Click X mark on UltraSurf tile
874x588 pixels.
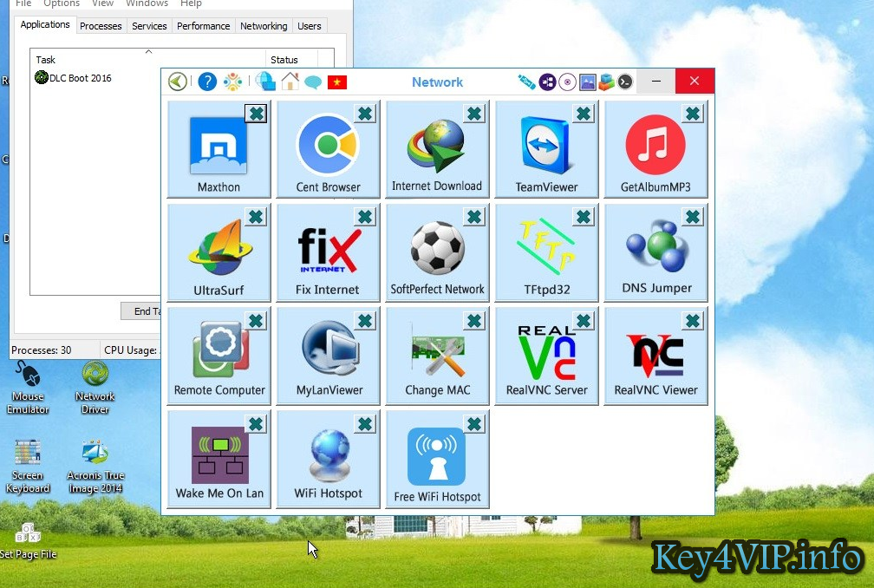[256, 217]
